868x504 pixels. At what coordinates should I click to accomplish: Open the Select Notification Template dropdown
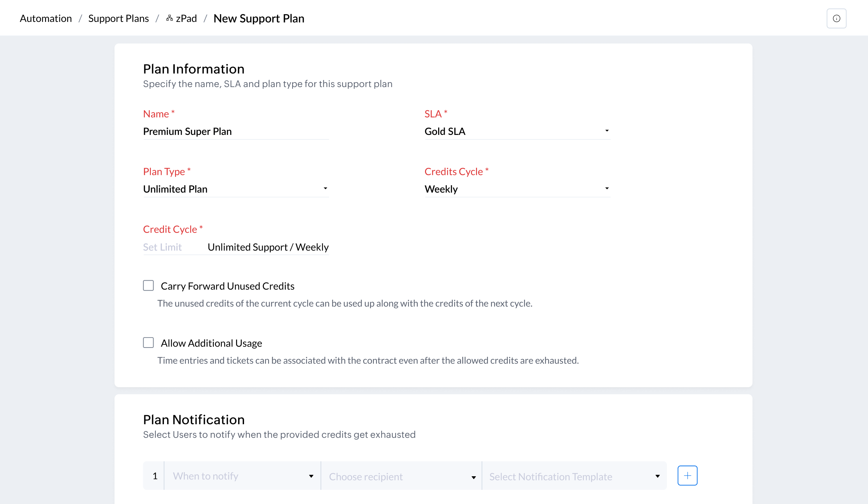[574, 476]
